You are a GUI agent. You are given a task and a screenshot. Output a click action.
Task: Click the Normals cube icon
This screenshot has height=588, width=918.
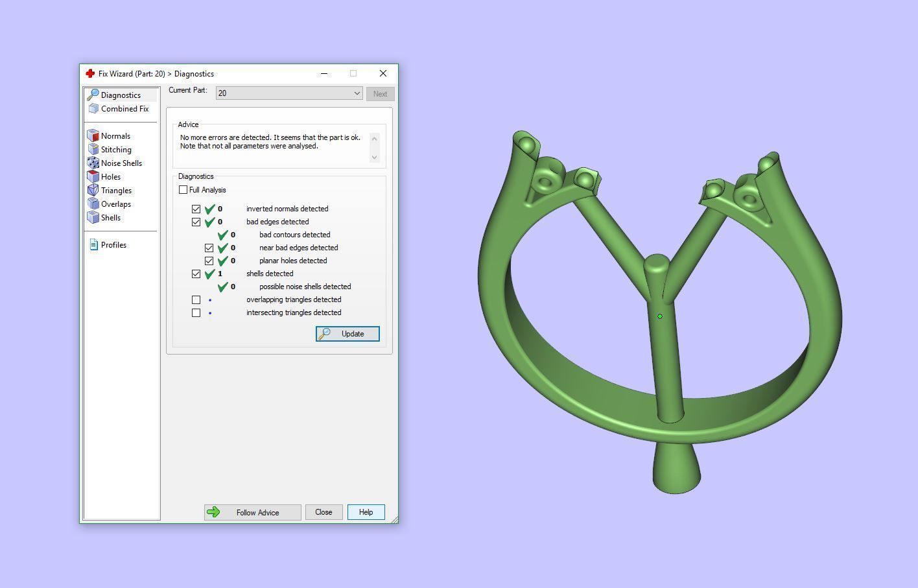[93, 136]
